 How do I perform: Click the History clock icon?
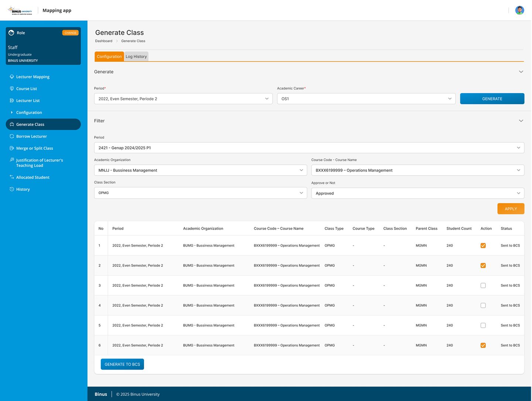click(12, 189)
